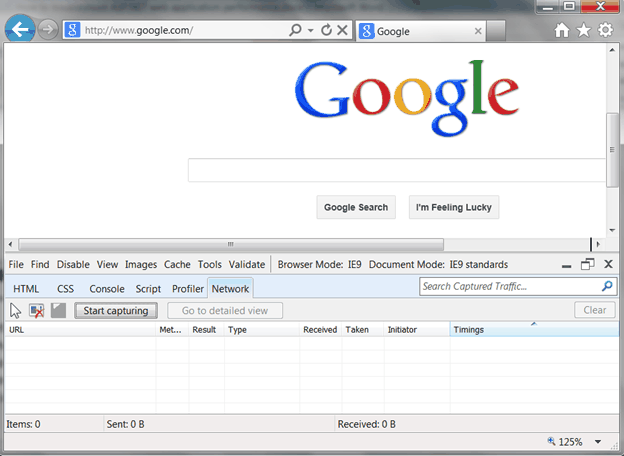Minimize the developer tools pane

click(x=567, y=265)
